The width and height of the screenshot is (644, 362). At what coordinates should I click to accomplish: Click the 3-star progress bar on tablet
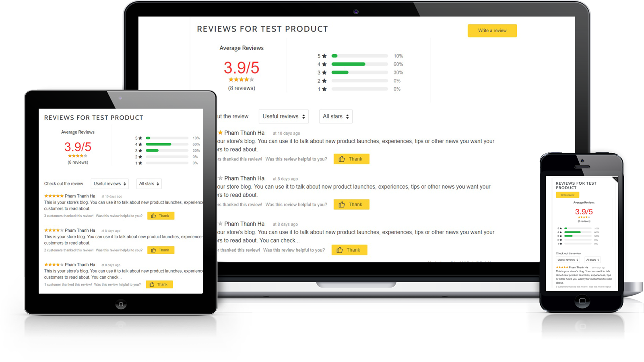[x=167, y=151]
